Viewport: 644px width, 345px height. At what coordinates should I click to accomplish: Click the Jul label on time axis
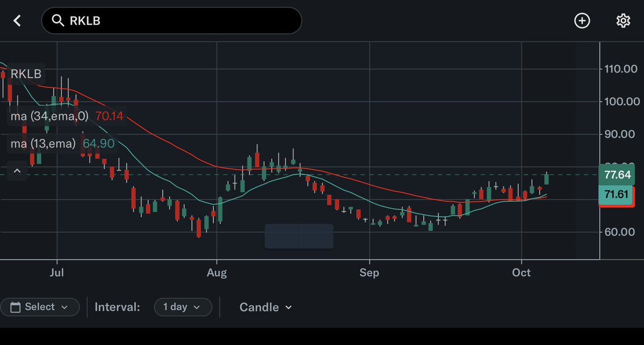click(x=57, y=273)
